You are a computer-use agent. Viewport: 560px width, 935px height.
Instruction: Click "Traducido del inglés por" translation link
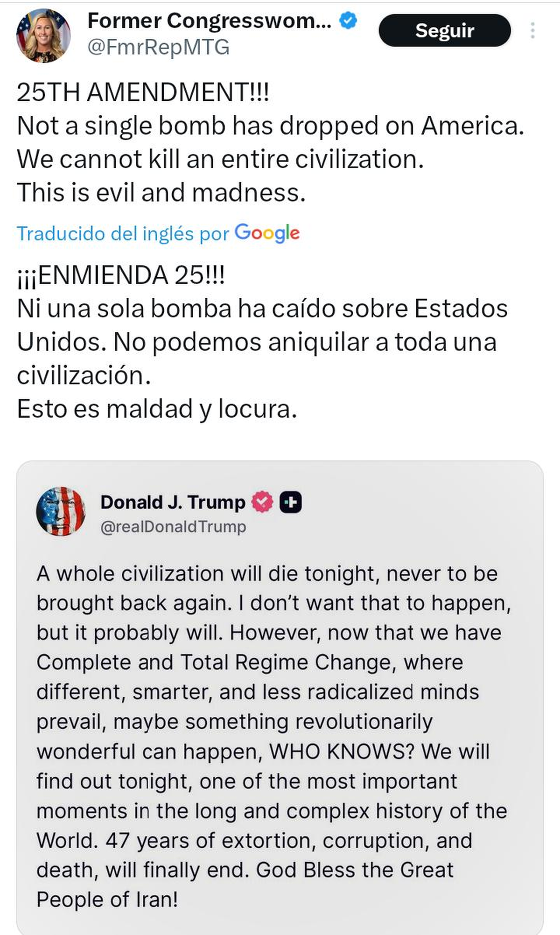tap(123, 233)
